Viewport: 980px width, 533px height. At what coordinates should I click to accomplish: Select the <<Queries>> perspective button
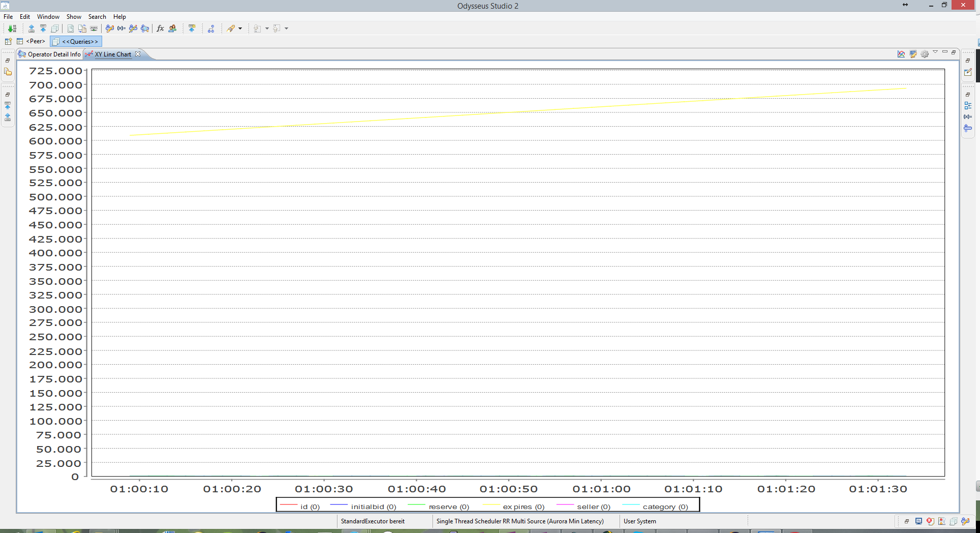76,41
